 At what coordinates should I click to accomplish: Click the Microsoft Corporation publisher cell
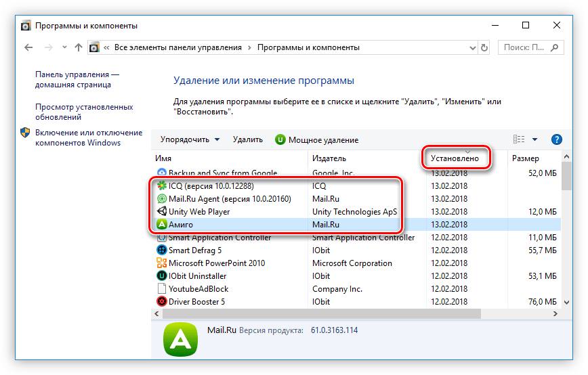[352, 263]
